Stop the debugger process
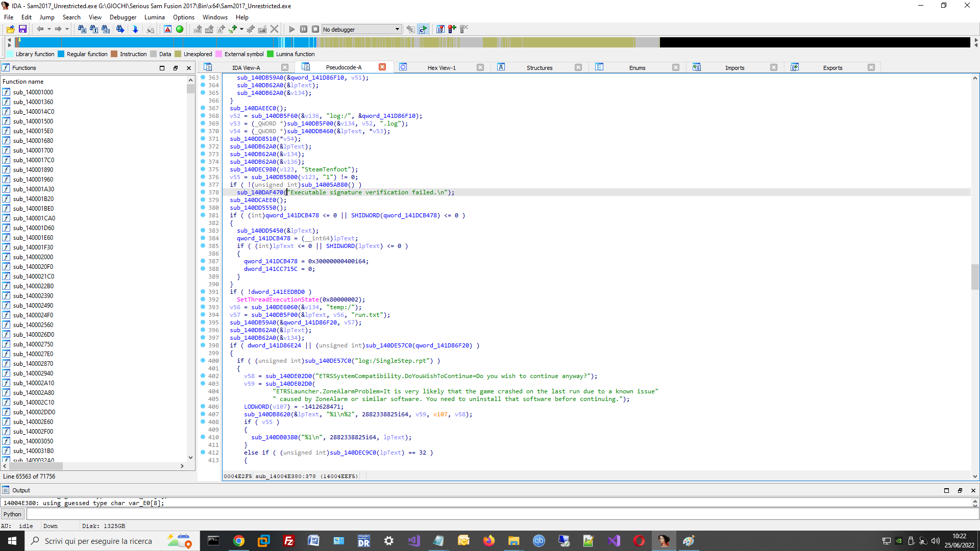The height and width of the screenshot is (551, 980). (316, 29)
